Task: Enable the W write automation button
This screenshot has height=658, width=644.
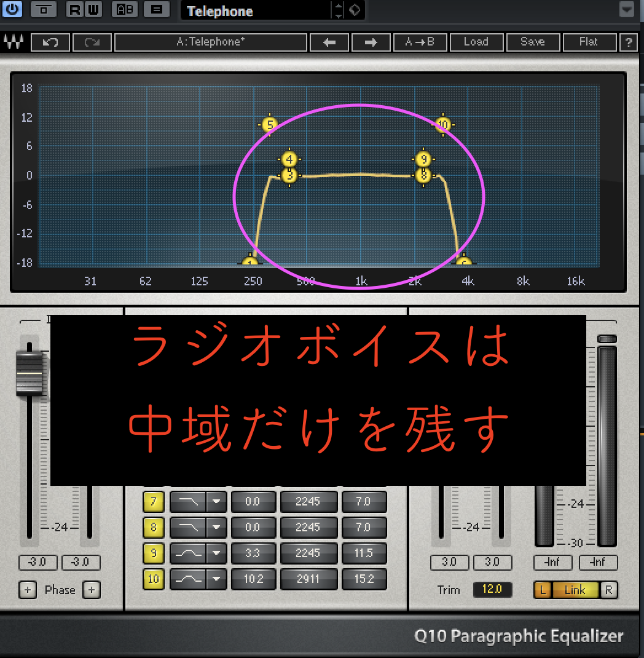Action: 93,9
